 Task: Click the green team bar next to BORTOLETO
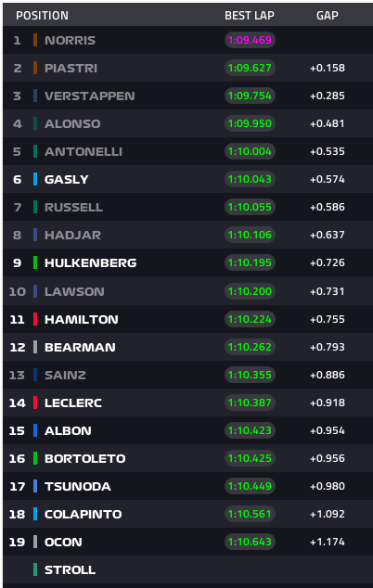point(35,458)
